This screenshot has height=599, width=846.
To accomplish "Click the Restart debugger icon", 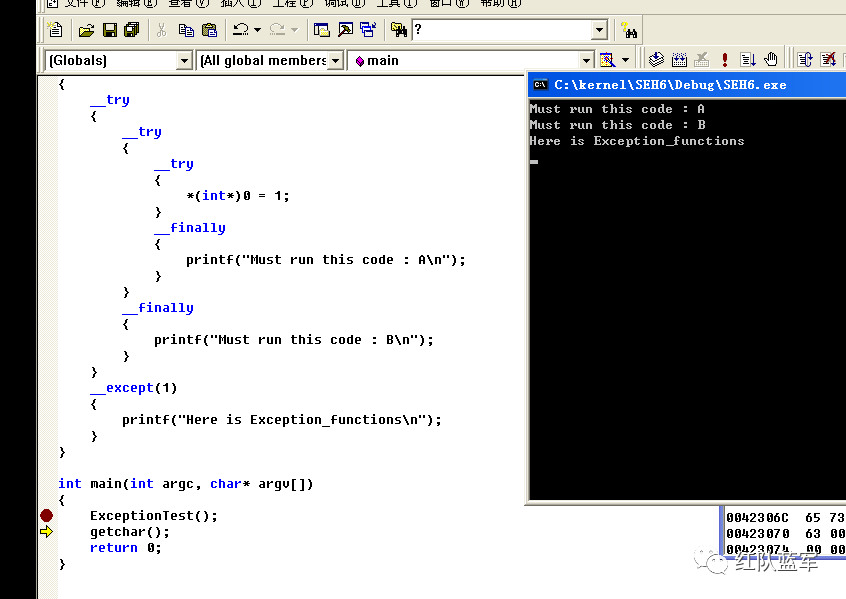I will point(805,59).
